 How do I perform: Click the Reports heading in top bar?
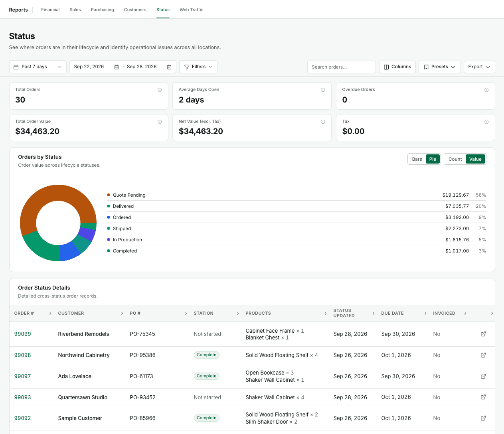18,10
